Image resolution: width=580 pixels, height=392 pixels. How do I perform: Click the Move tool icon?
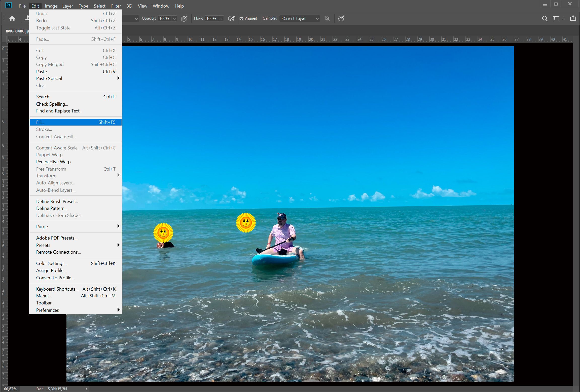point(12,18)
